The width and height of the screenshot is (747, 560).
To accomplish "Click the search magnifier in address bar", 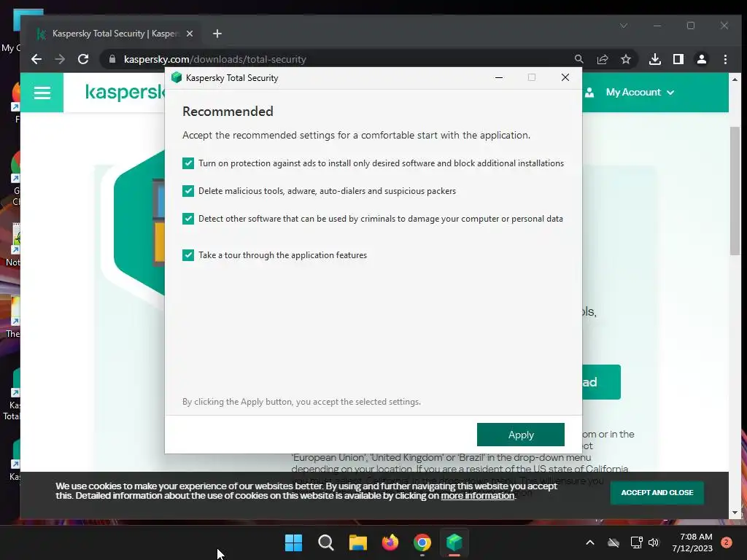I will tap(578, 59).
